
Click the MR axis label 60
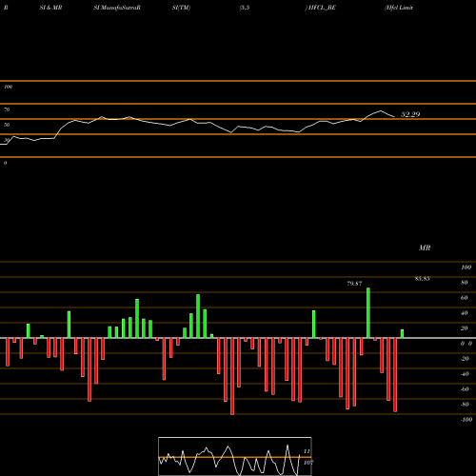pos(465,298)
